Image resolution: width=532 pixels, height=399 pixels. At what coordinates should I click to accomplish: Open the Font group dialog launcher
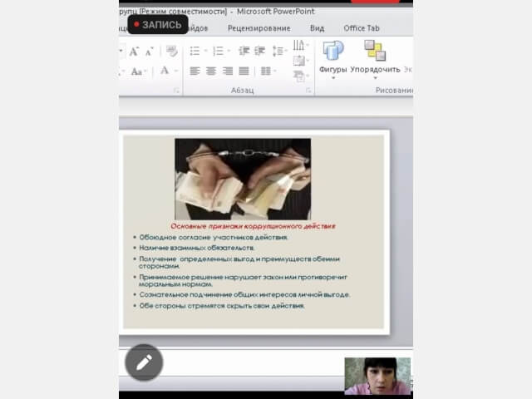click(176, 91)
